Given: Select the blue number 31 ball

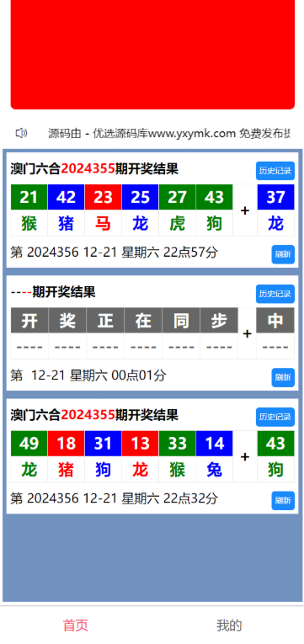Looking at the screenshot, I should 103,444.
